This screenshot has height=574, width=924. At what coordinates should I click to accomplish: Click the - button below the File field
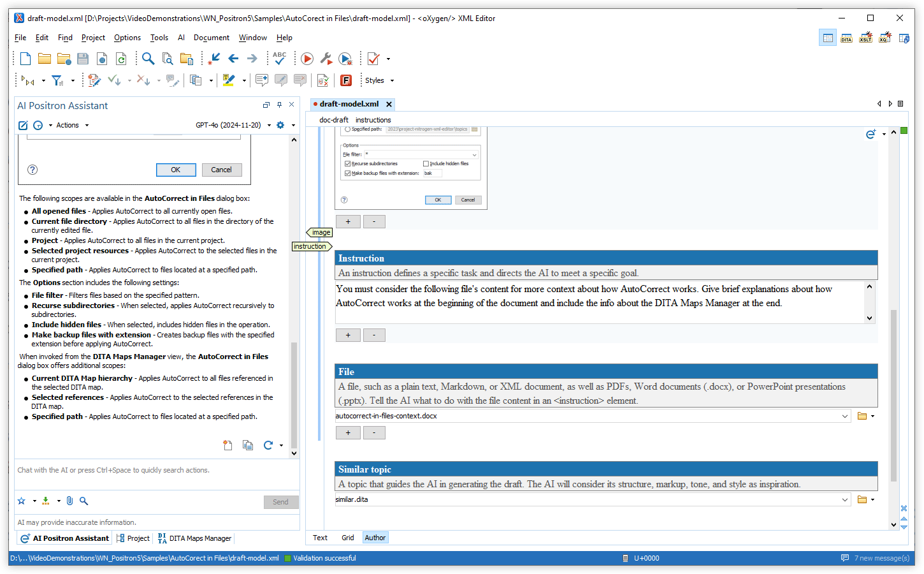(374, 432)
